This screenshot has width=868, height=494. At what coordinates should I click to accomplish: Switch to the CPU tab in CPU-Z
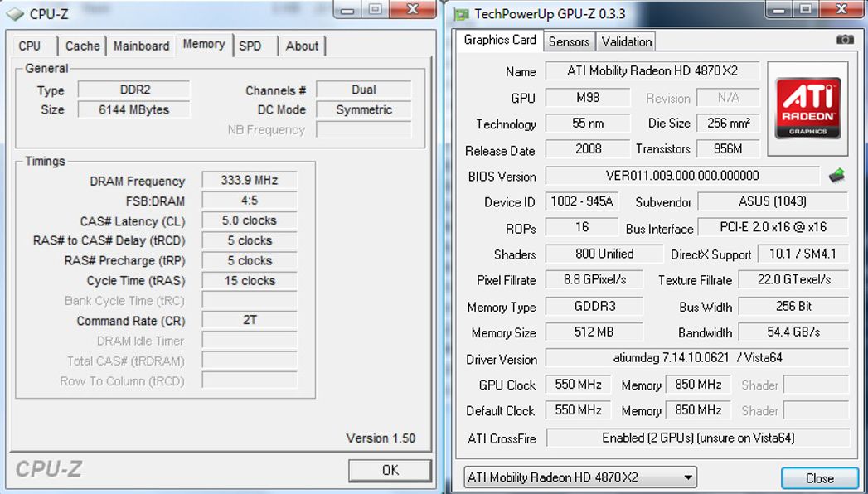click(29, 46)
